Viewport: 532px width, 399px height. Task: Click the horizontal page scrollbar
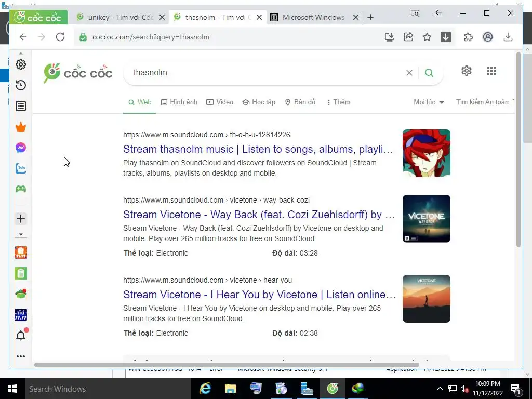[x=227, y=365]
